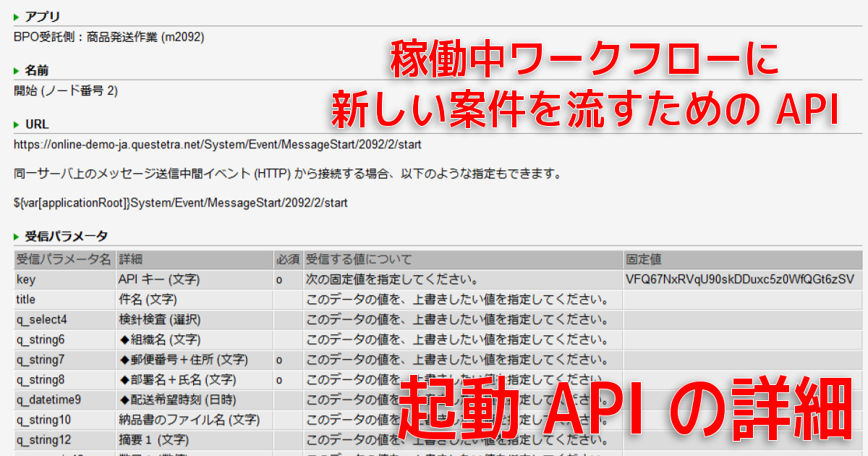Click the green arrow beside 名前 heading
The image size is (868, 456).
(x=17, y=71)
